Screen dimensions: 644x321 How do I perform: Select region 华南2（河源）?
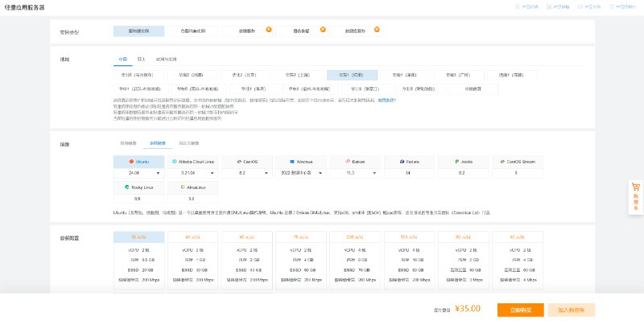click(192, 75)
